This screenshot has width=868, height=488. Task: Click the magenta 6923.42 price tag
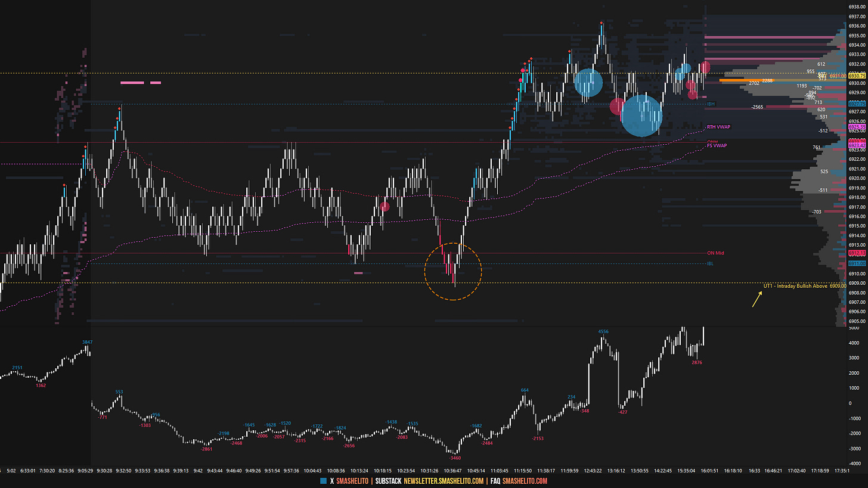pyautogui.click(x=857, y=145)
